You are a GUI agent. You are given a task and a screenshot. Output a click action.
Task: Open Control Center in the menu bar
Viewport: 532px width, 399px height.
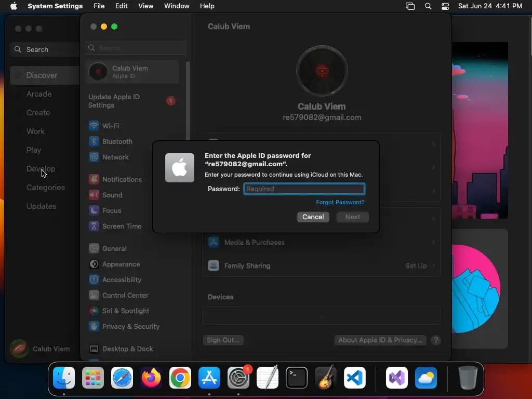[445, 6]
